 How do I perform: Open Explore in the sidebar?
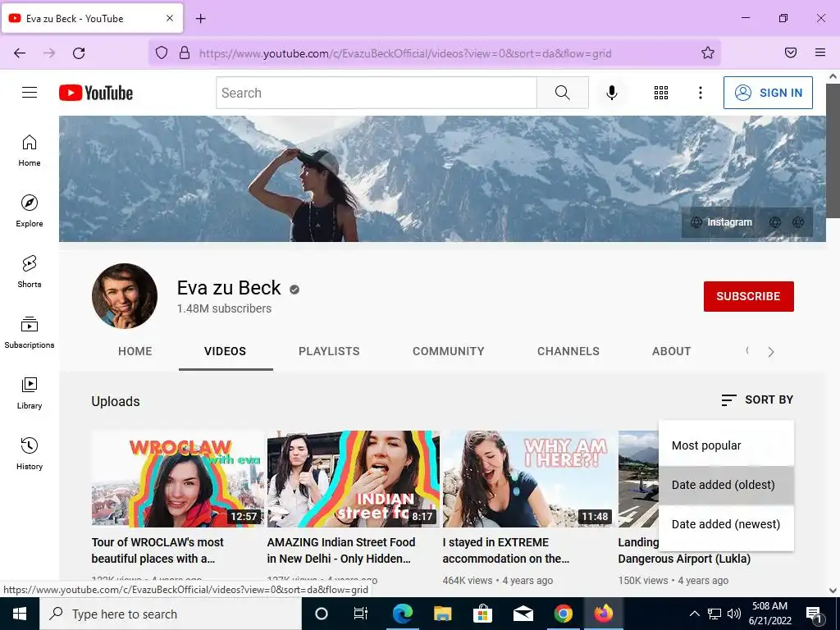[30, 211]
